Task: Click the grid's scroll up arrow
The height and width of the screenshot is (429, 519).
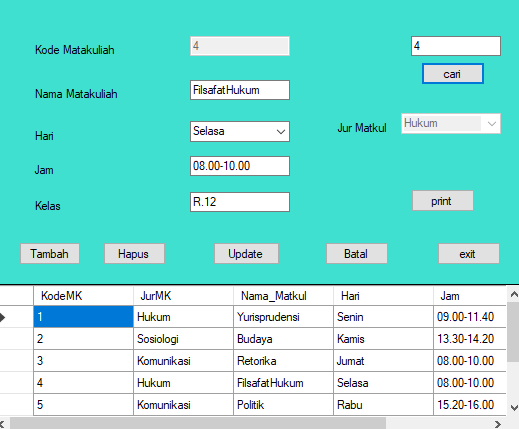Action: 514,294
